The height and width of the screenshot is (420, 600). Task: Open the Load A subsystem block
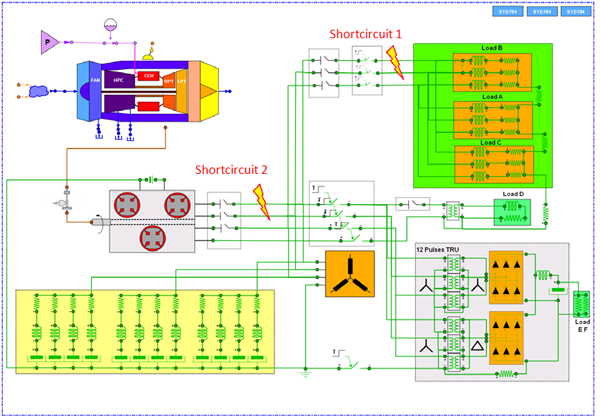492,117
